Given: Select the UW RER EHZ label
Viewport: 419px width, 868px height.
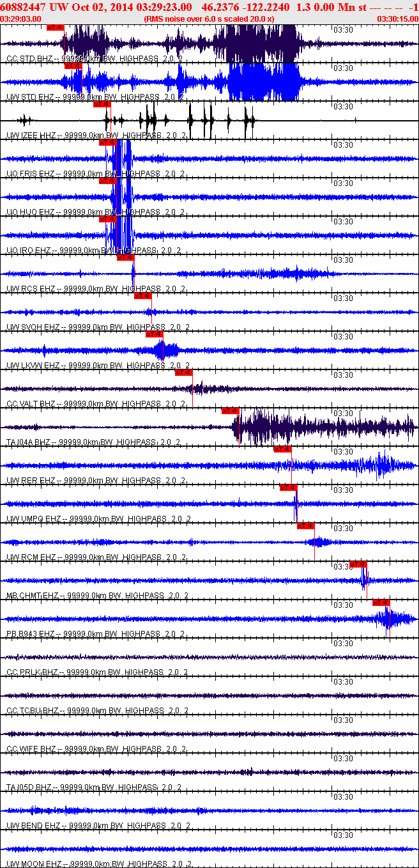Looking at the screenshot, I should 95,481.
